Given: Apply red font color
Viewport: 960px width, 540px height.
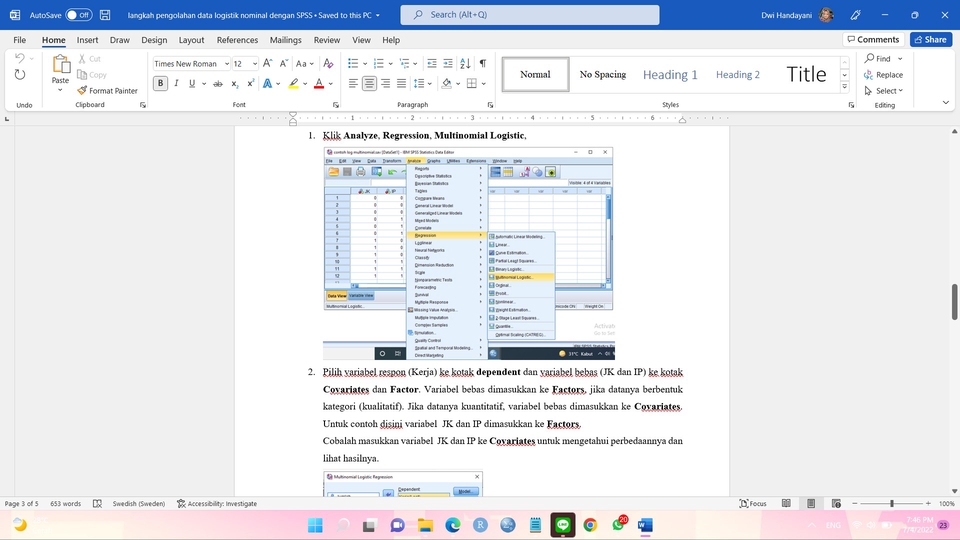Looking at the screenshot, I should pos(319,83).
